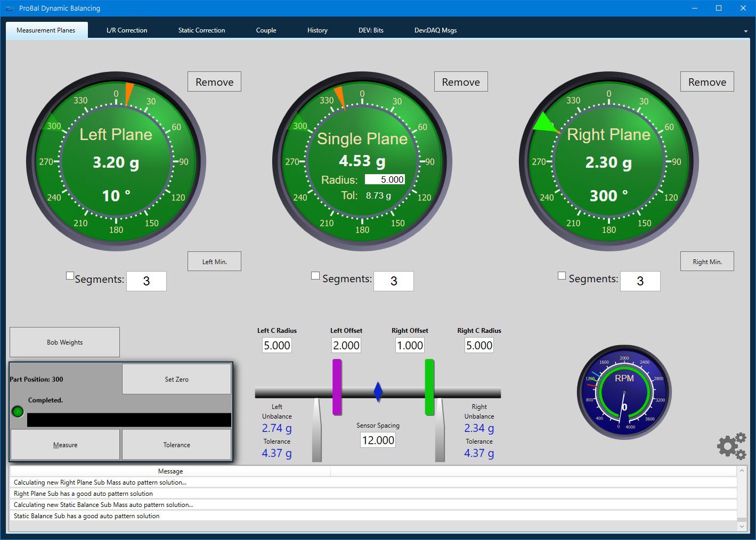The image size is (756, 540).
Task: Select the green right plane marker on shaft
Action: [429, 387]
